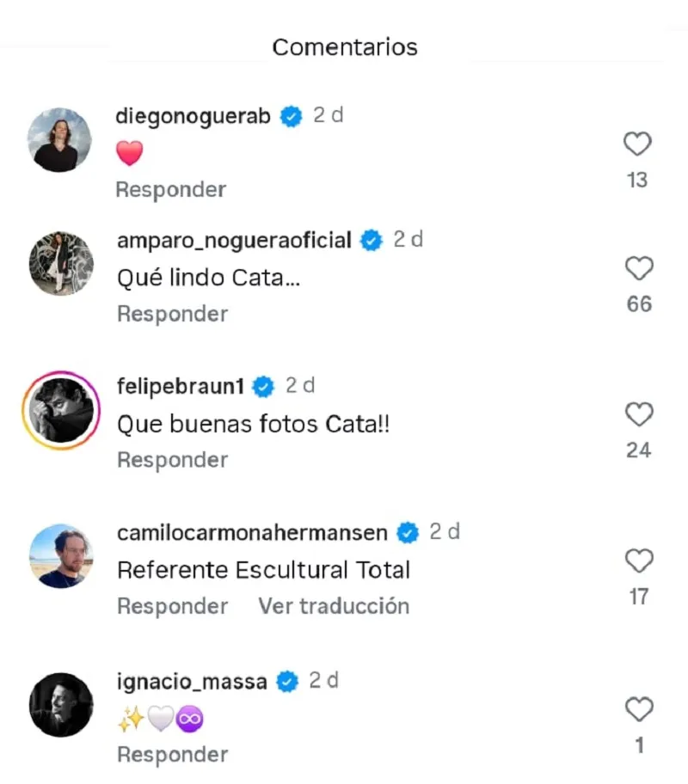
Task: Reply to felipebraun1's comment
Action: 172,461
